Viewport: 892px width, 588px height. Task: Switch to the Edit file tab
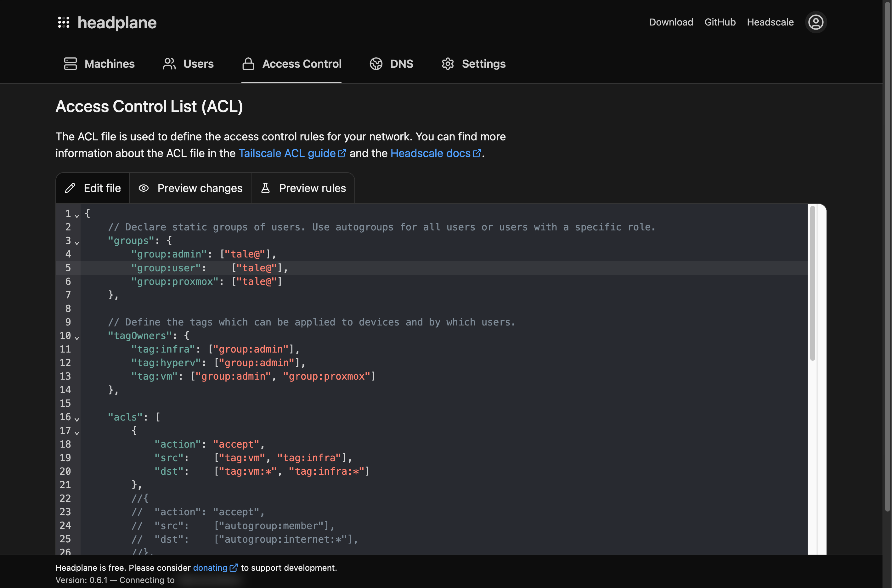pos(93,188)
